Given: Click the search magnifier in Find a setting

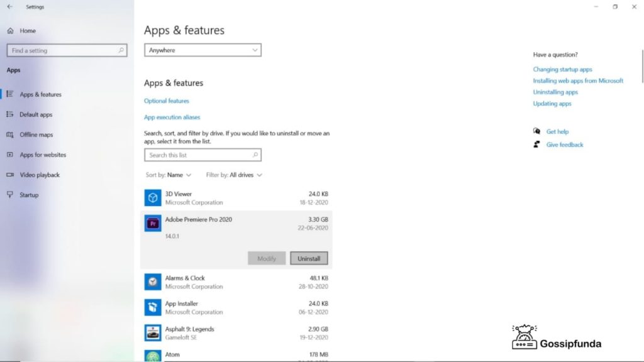Looking at the screenshot, I should (121, 50).
